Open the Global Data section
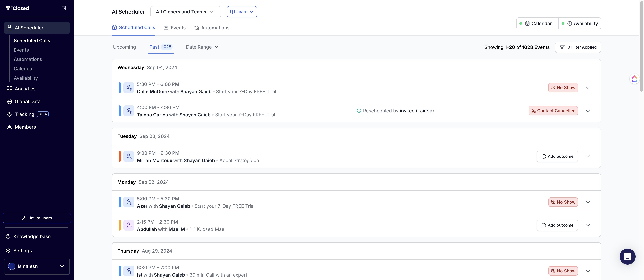 click(x=28, y=102)
